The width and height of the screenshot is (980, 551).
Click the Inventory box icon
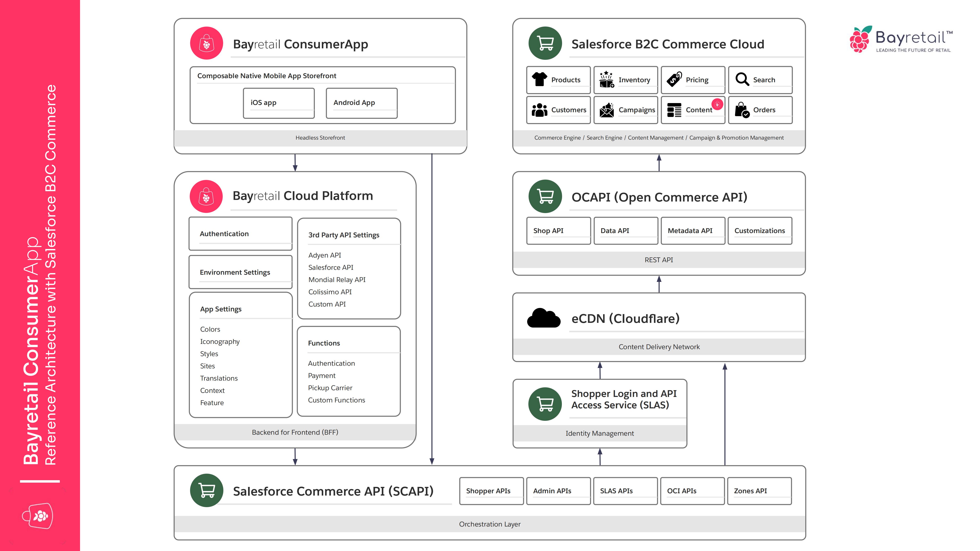pos(606,79)
